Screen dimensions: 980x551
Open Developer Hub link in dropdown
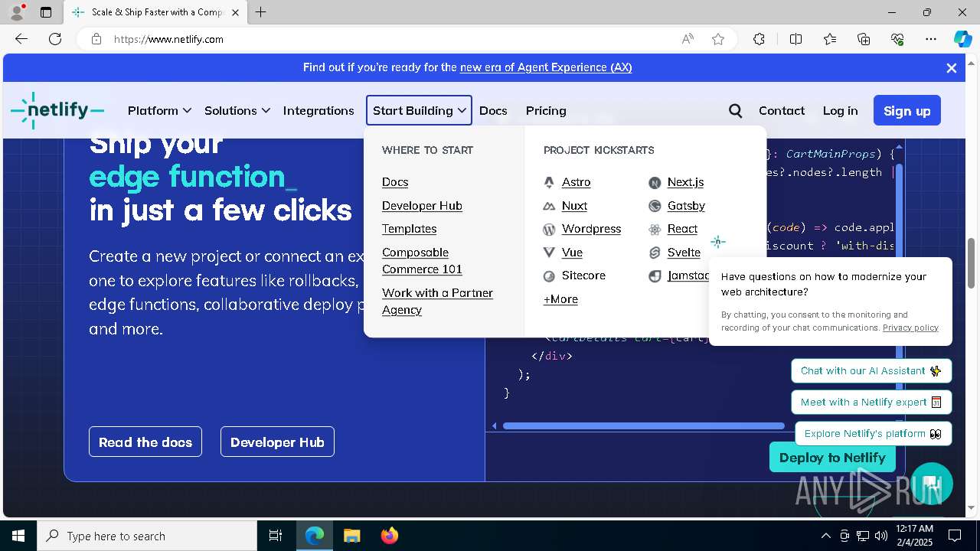[x=422, y=206]
